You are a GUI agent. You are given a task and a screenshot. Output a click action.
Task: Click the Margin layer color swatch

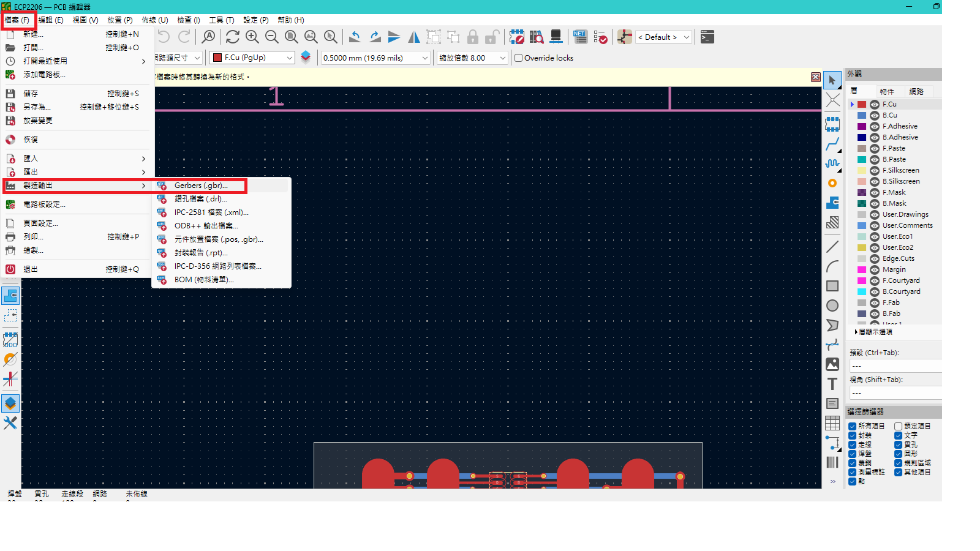click(862, 270)
